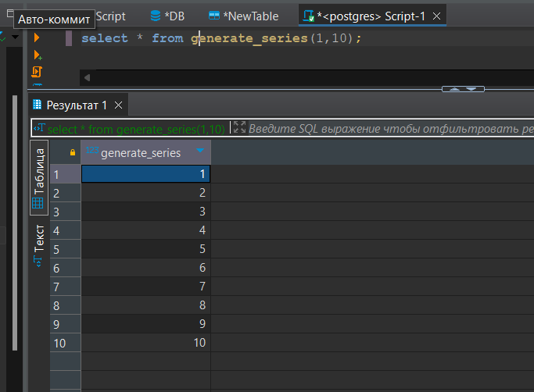Switch to Таблица view in side panel
Viewport: 534px width, 392px height.
coord(39,177)
